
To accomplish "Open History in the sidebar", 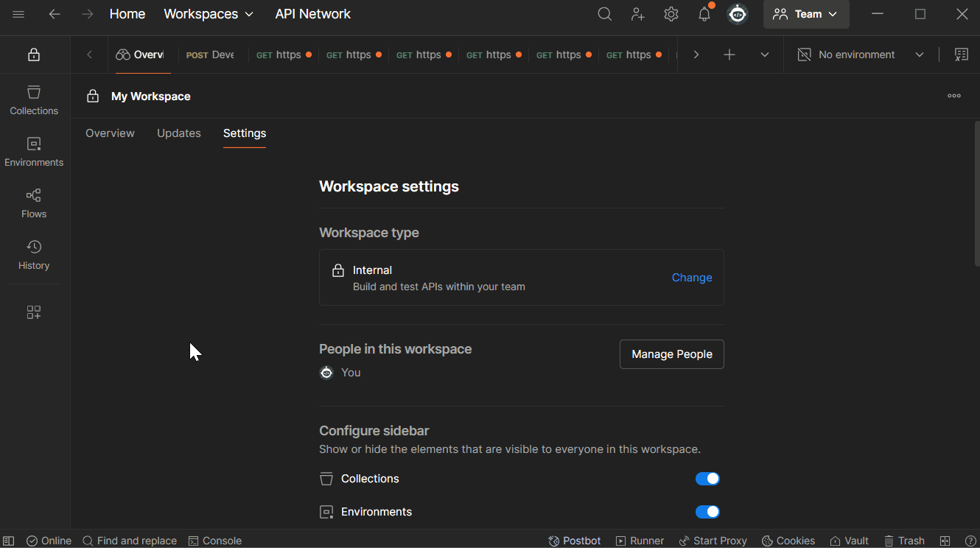I will [x=34, y=255].
